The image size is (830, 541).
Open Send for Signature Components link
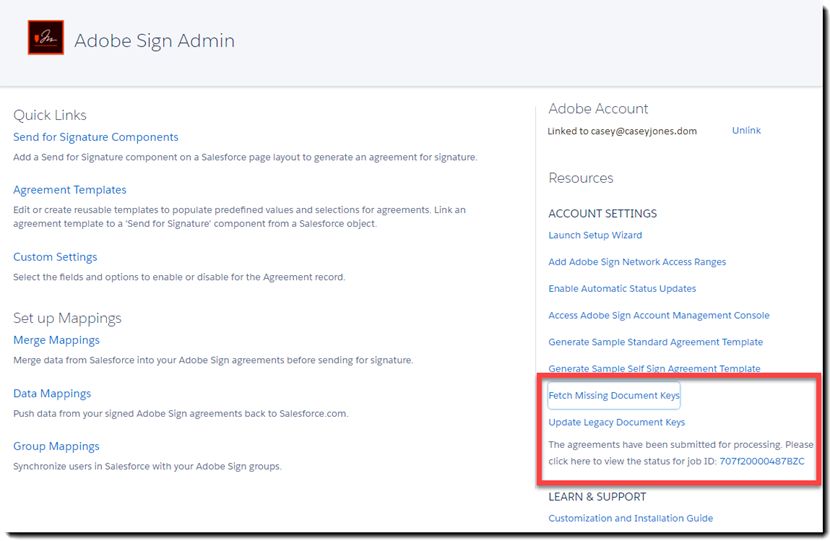pos(96,137)
